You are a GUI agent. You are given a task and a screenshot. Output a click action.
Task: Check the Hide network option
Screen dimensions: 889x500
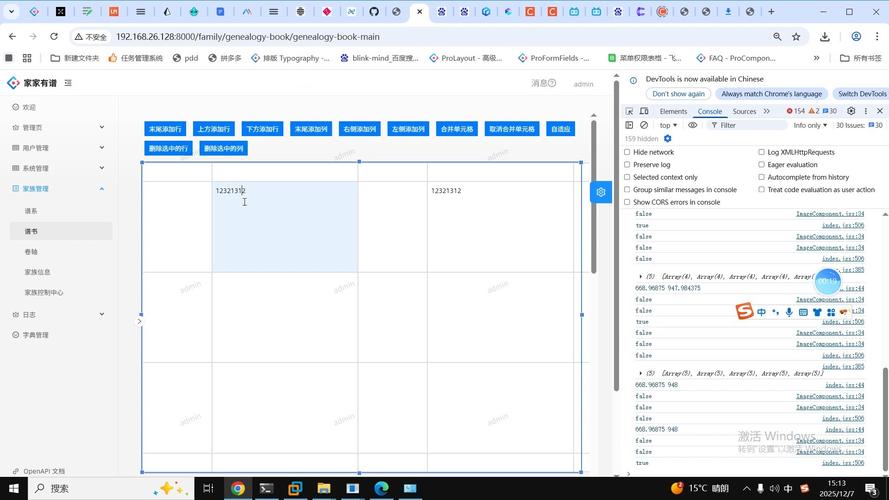[x=627, y=152]
